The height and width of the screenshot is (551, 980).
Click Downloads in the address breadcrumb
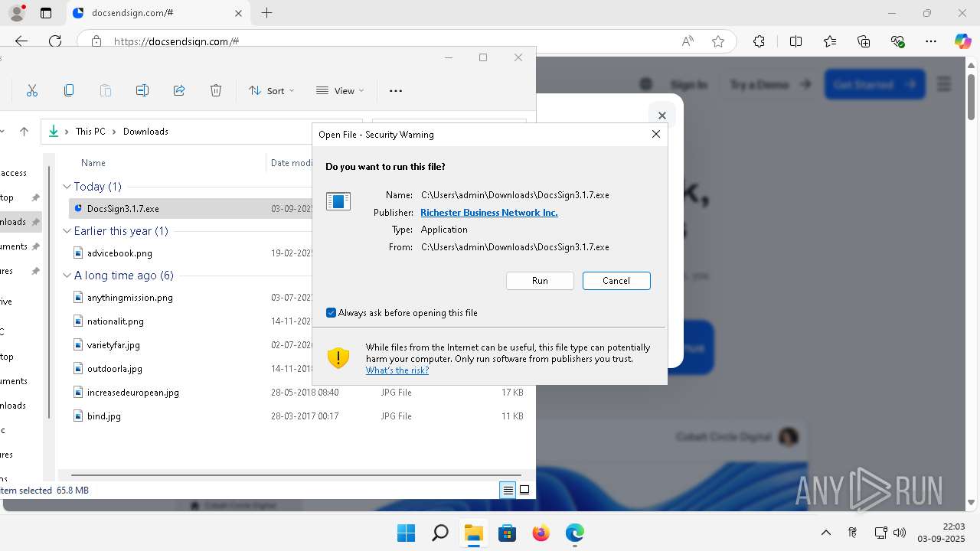[x=145, y=132]
